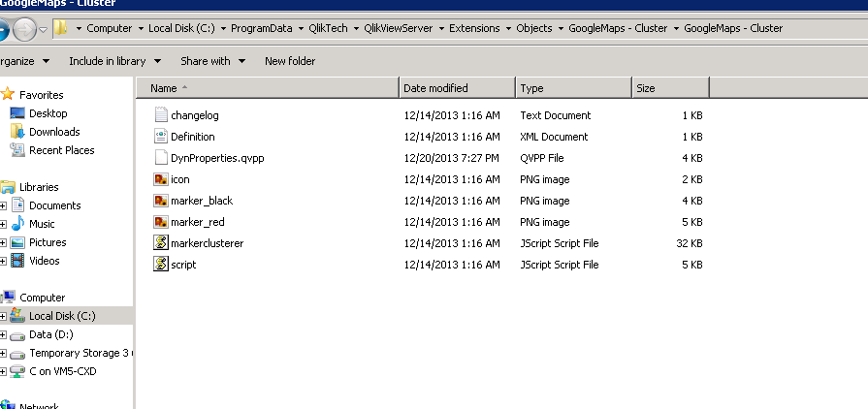Click the markerclusterer script file icon
Image resolution: width=868 pixels, height=409 pixels.
[161, 243]
